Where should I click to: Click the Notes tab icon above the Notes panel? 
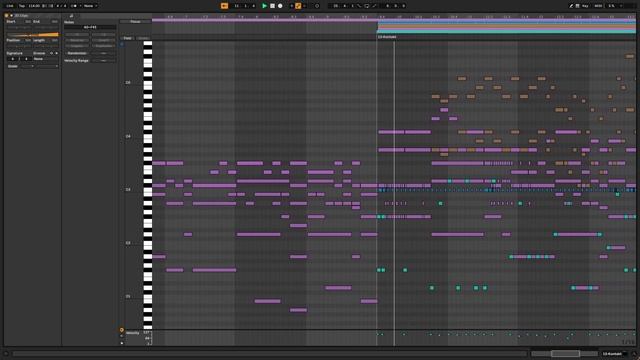tap(71, 16)
